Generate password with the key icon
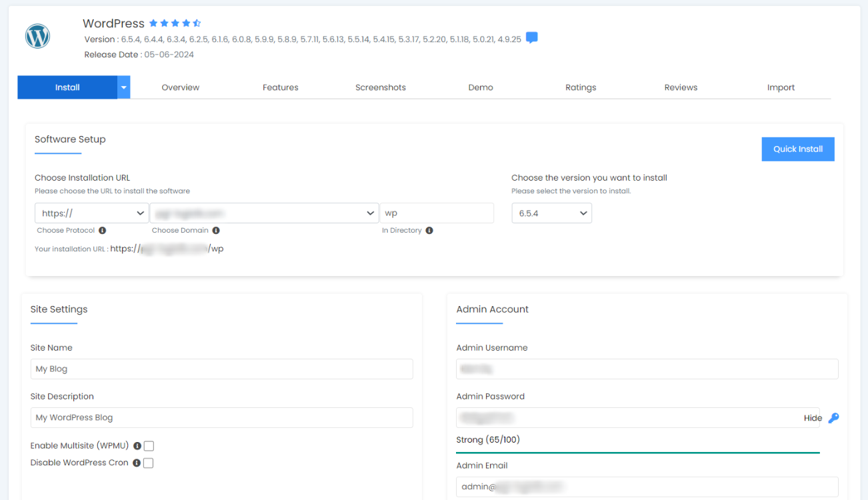Viewport: 868px width, 500px height. pos(833,418)
